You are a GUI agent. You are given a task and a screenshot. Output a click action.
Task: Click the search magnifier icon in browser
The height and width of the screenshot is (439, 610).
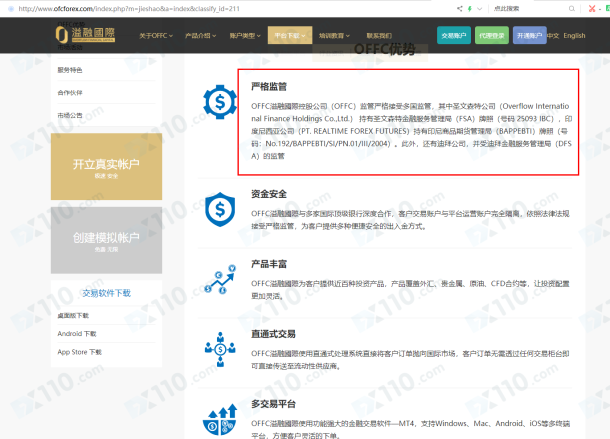pos(571,9)
